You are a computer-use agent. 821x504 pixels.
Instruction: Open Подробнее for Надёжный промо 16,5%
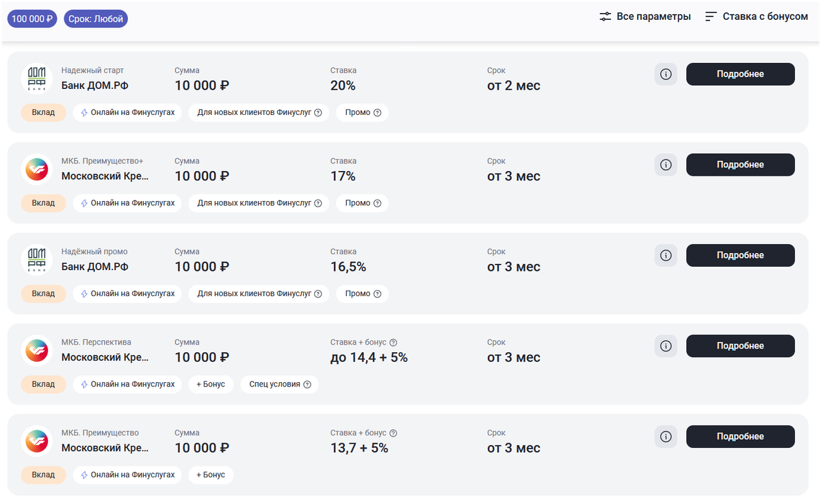pos(740,255)
